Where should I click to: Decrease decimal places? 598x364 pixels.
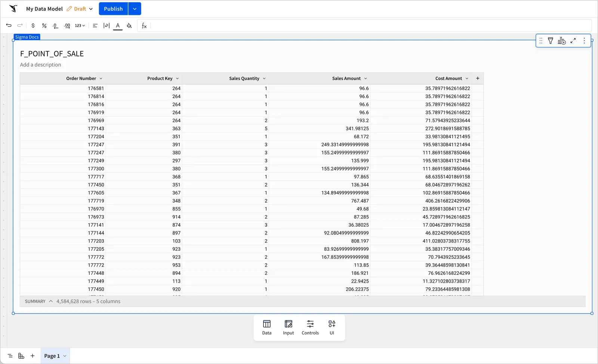[56, 25]
